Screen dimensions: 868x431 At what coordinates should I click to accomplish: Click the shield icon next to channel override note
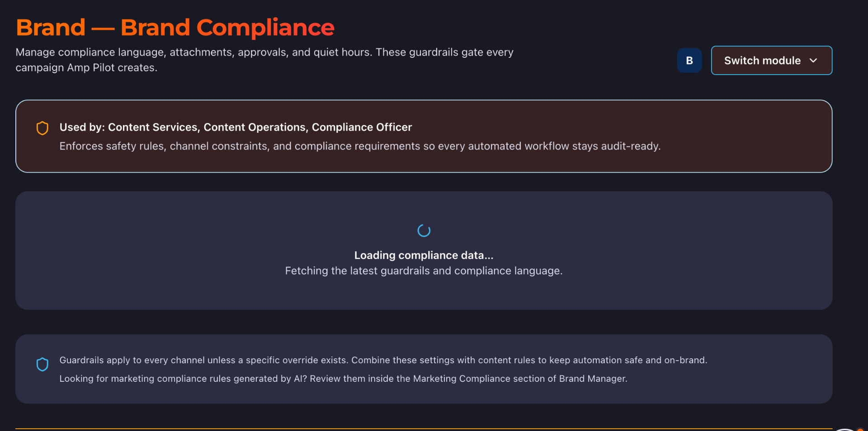tap(42, 364)
